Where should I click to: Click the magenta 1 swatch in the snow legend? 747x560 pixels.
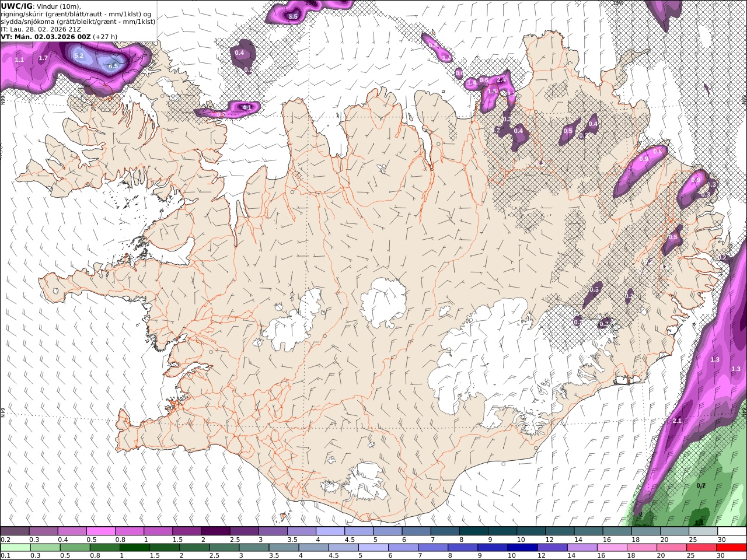click(158, 531)
